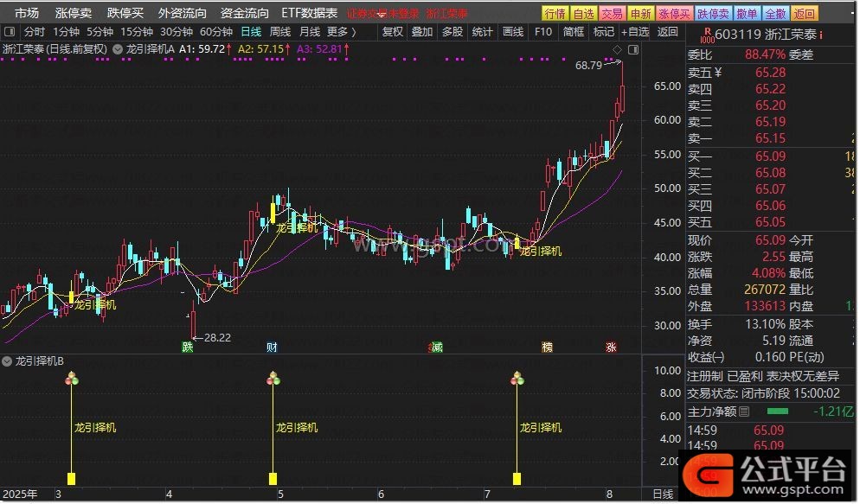Toggle the 简框 toolbar item
This screenshot has width=860, height=504.
[x=574, y=32]
